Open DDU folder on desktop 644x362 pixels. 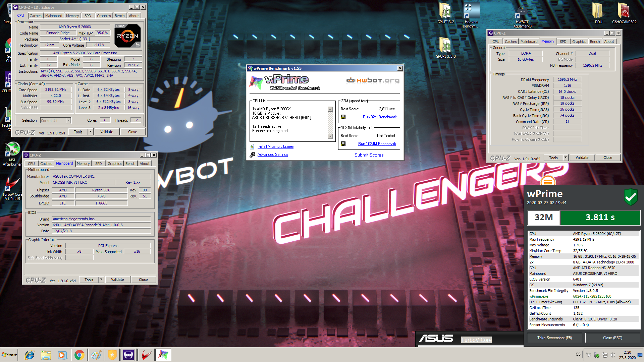coord(598,13)
